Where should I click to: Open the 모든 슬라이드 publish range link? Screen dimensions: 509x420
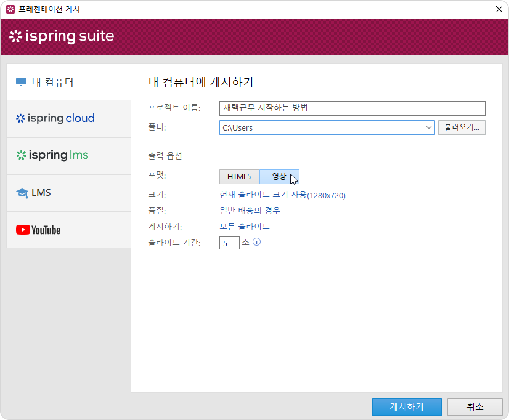(x=245, y=227)
